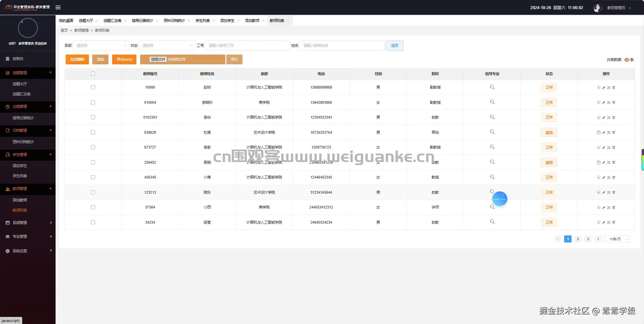Click the 导出excel button
Viewport: 644px width, 324px height.
[124, 59]
